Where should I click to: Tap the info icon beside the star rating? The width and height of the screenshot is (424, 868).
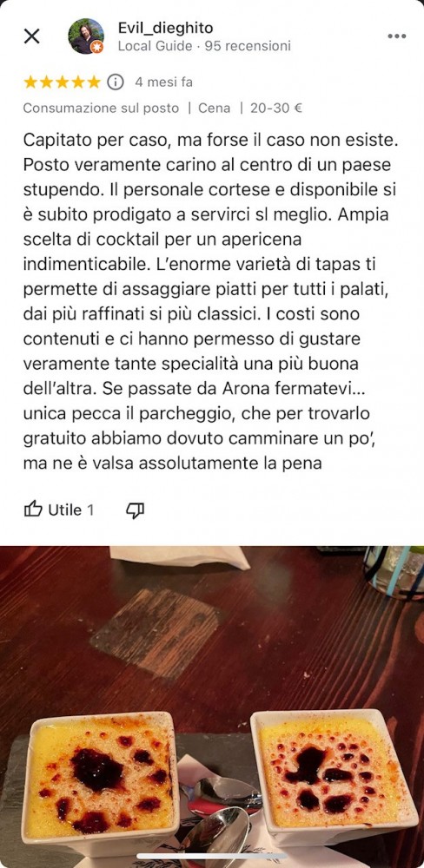[116, 82]
